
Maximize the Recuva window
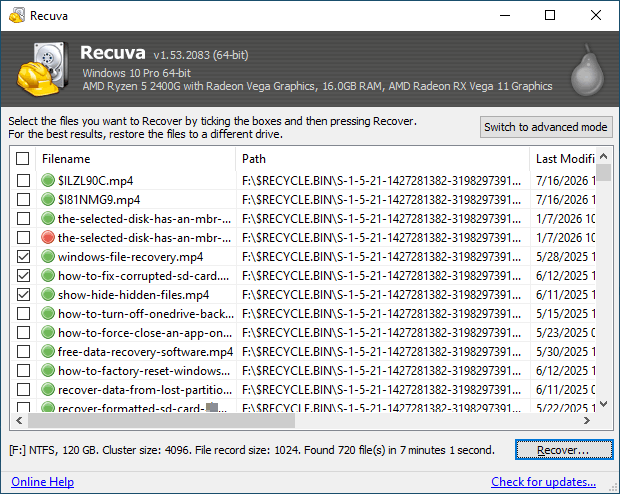(x=550, y=15)
